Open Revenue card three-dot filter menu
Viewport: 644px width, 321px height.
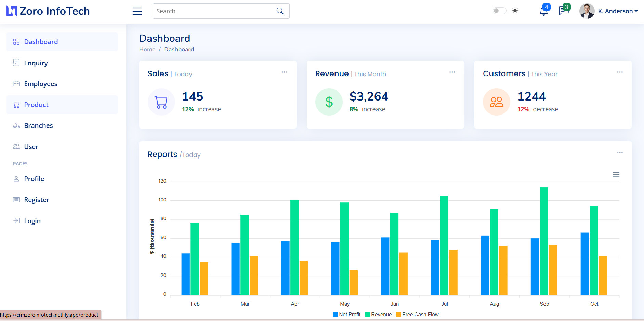(452, 72)
